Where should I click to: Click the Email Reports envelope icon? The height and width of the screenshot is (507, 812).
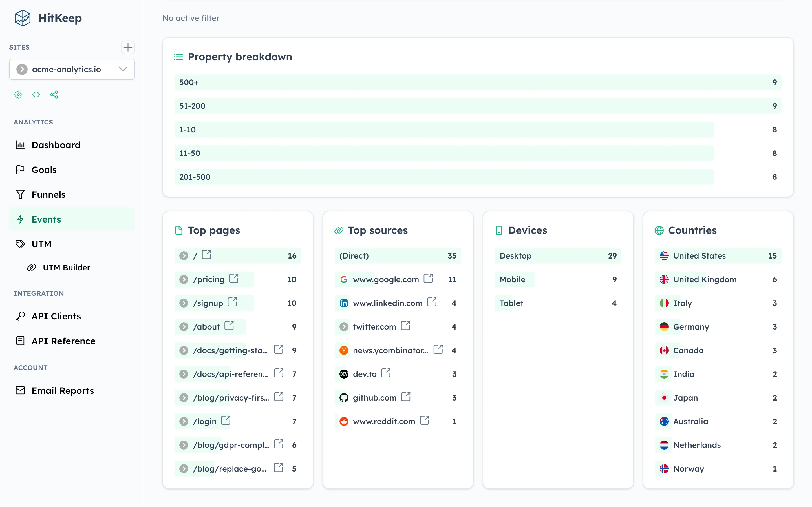pyautogui.click(x=20, y=390)
